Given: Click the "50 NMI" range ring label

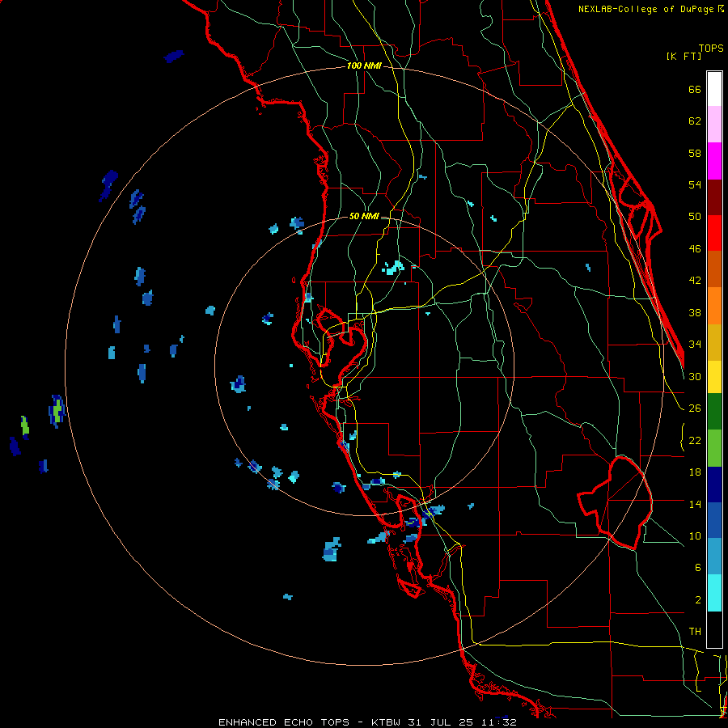Looking at the screenshot, I should [364, 216].
